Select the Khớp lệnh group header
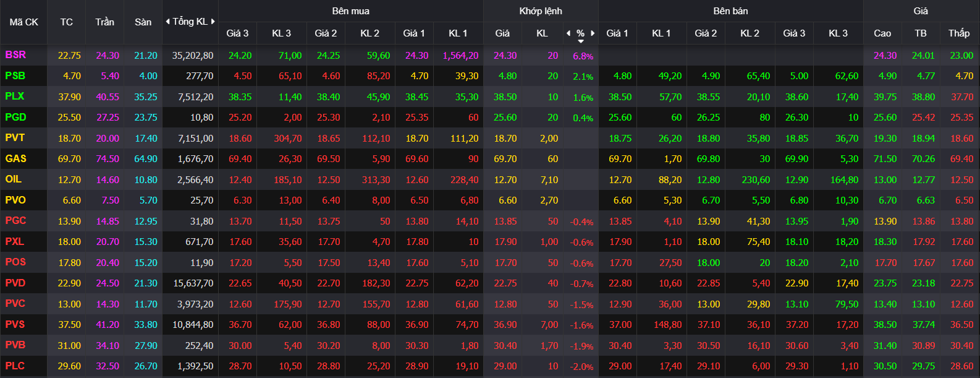This screenshot has height=378, width=980. [541, 11]
